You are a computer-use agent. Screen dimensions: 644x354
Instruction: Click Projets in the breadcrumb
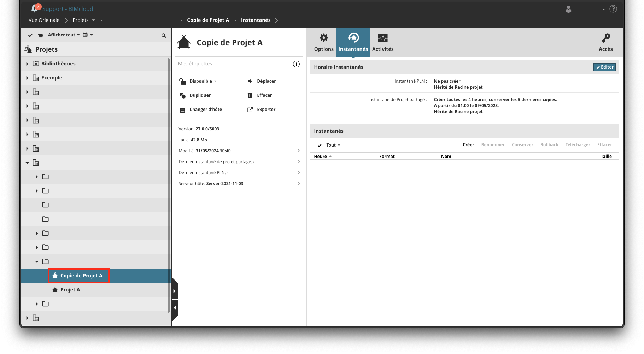[x=81, y=20]
